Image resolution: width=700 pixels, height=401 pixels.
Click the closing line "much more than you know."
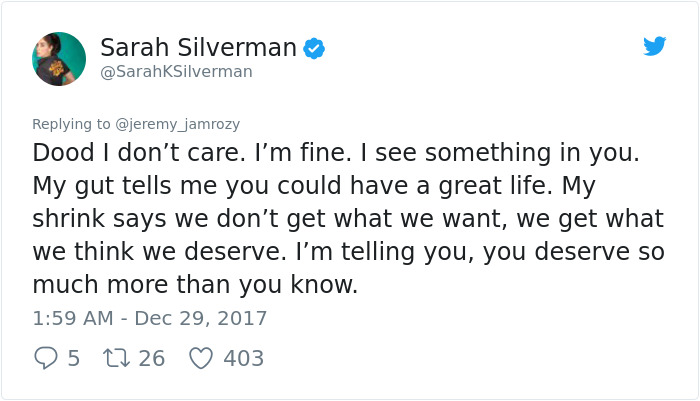click(195, 284)
